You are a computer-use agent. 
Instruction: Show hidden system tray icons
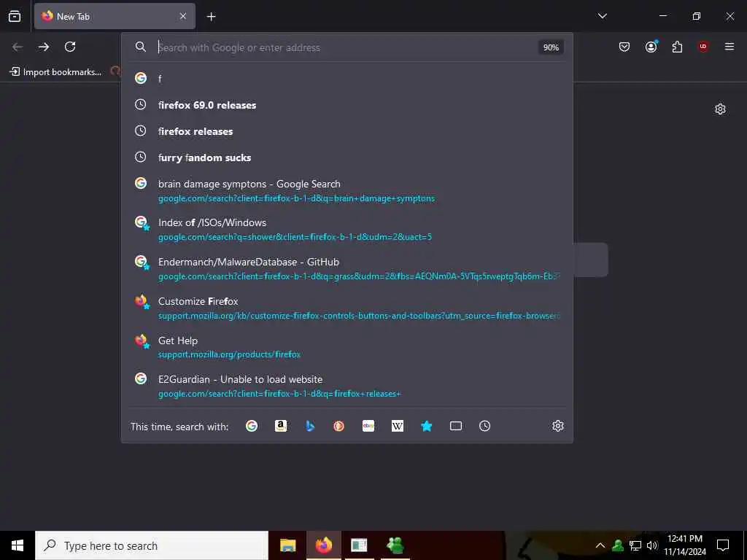click(x=600, y=545)
